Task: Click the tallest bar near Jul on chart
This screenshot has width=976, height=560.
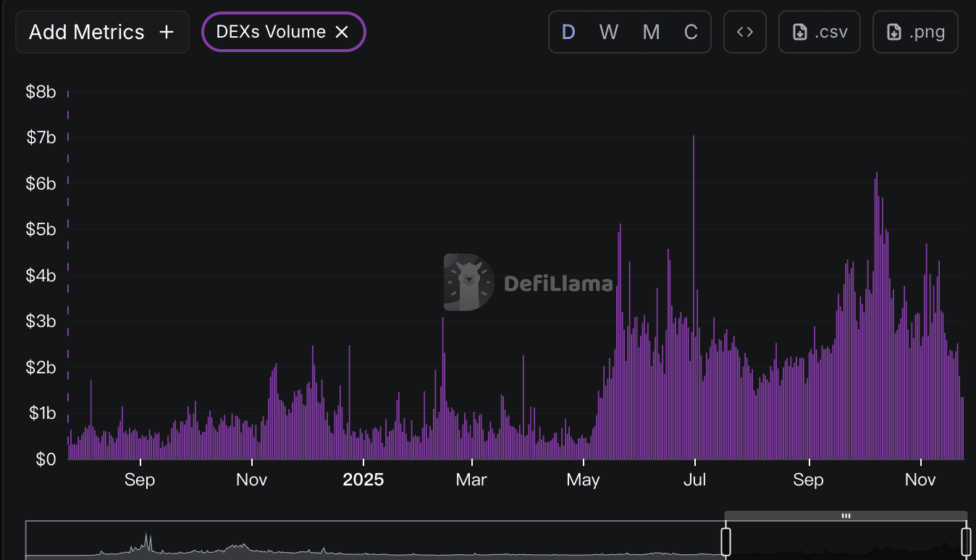Action: tap(694, 297)
